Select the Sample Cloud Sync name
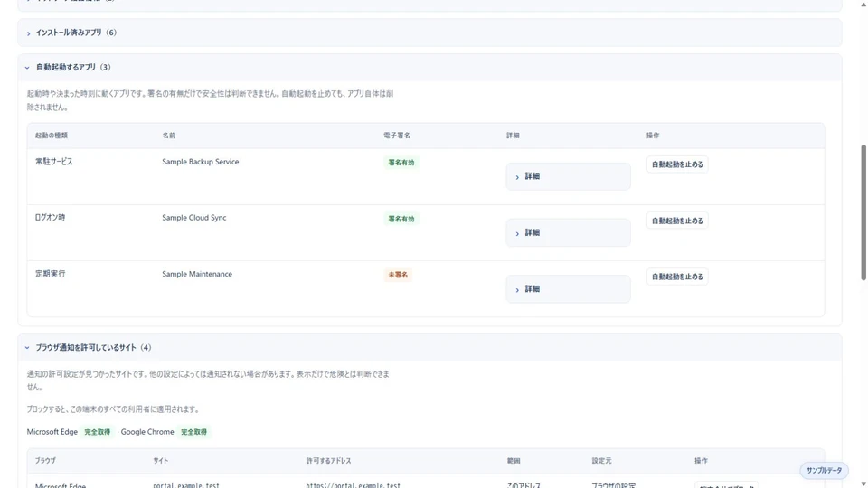 point(194,218)
